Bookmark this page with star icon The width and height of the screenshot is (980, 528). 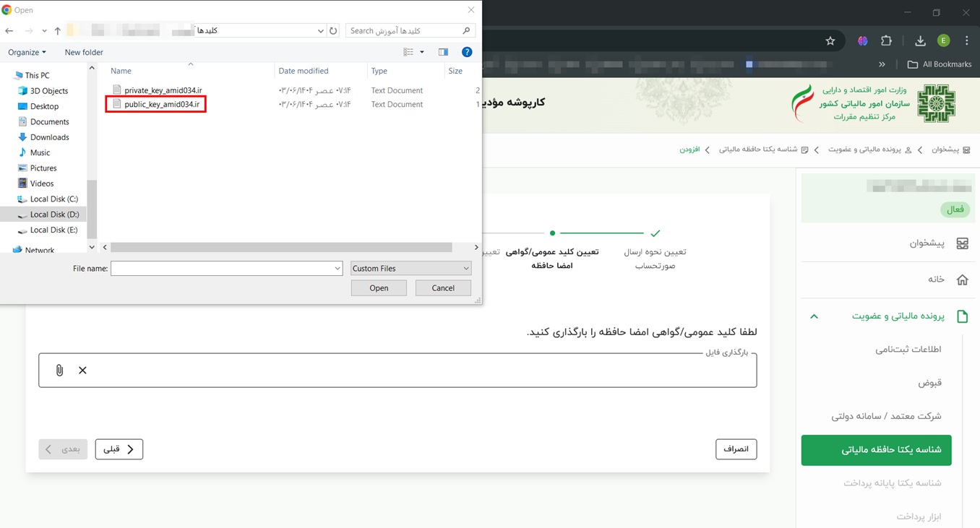tap(830, 41)
